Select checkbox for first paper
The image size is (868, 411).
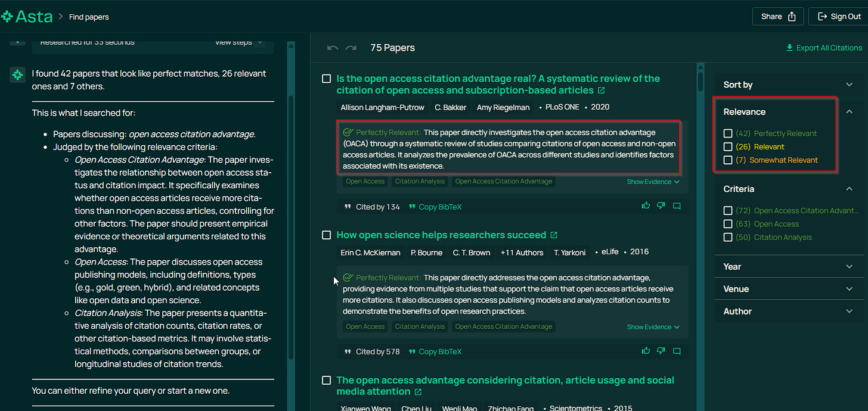point(326,79)
